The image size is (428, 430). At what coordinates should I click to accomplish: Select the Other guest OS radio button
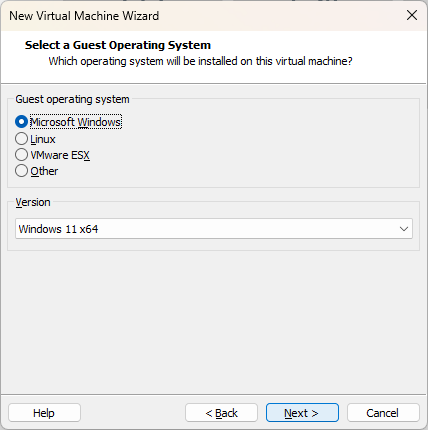tap(21, 171)
